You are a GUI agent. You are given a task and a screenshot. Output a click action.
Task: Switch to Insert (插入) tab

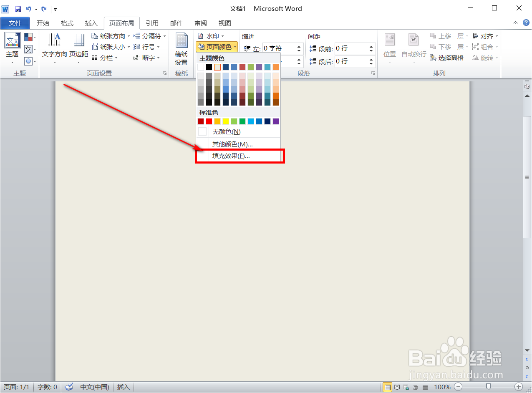tap(91, 23)
